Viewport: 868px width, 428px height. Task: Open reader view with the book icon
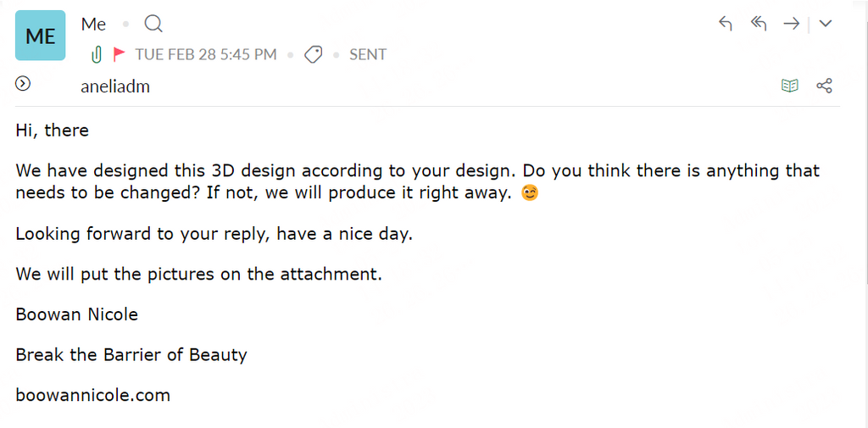point(790,86)
